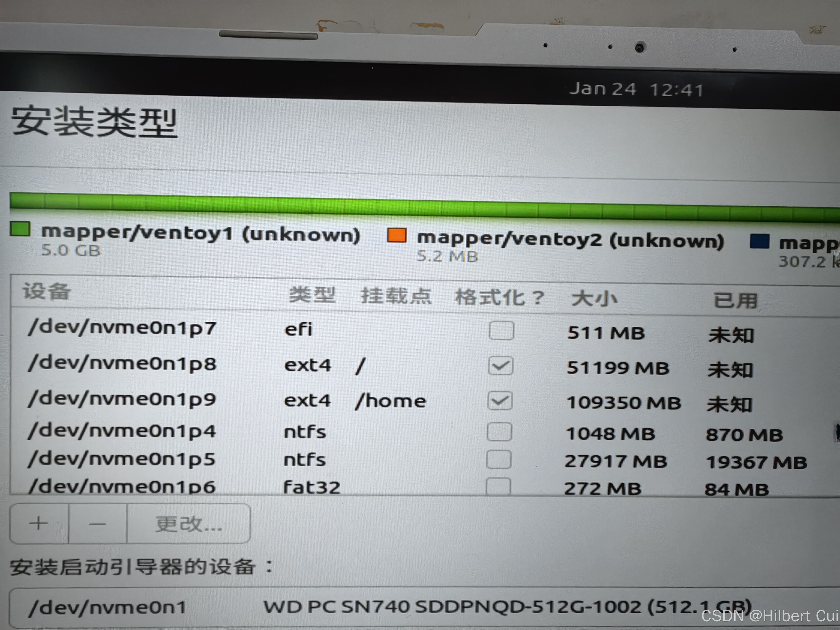Image resolution: width=840 pixels, height=630 pixels.
Task: Toggle format checkbox for nvme0n1p4 ntfs
Action: 499,432
